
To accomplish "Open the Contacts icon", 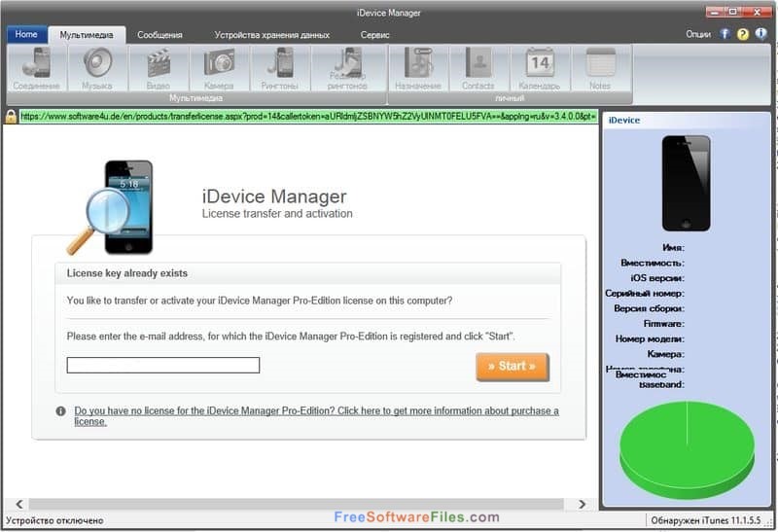I will 478,68.
